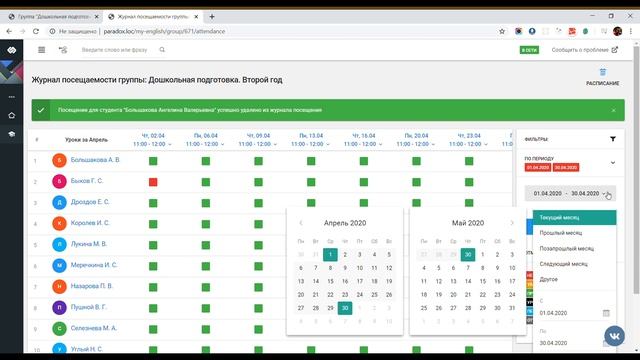Select Текущий месяц preset
This screenshot has width=640, height=360.
(x=574, y=218)
